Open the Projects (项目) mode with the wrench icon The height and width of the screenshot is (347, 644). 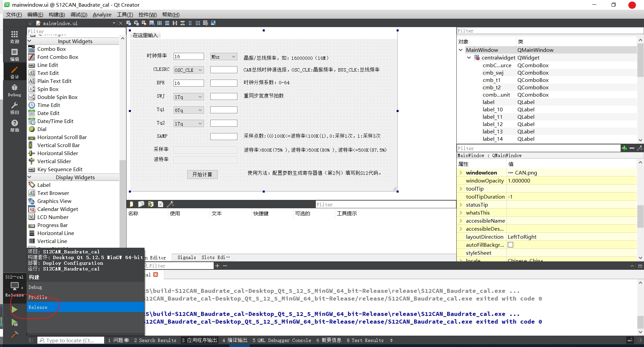(x=14, y=108)
